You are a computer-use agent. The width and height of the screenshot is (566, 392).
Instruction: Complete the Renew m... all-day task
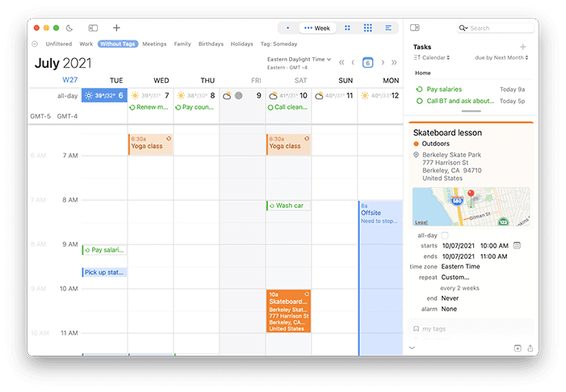pos(132,107)
